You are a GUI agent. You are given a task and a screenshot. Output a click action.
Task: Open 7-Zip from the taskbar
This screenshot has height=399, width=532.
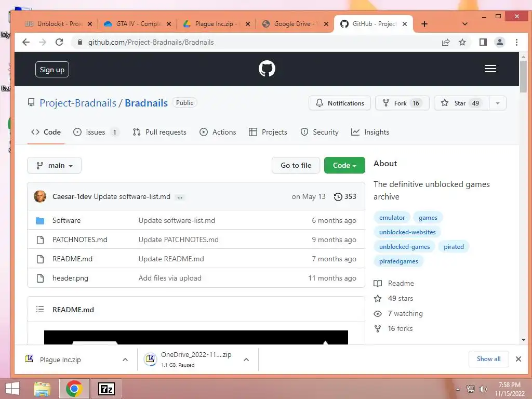coord(106,389)
